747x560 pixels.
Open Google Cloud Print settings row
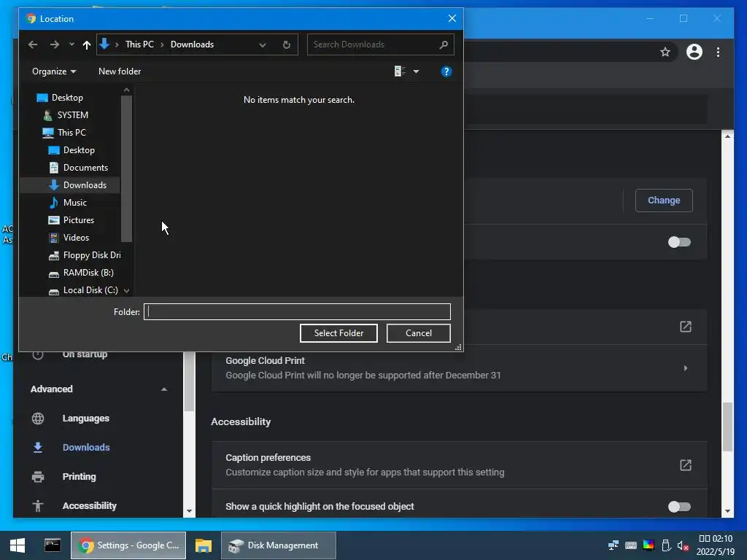459,368
